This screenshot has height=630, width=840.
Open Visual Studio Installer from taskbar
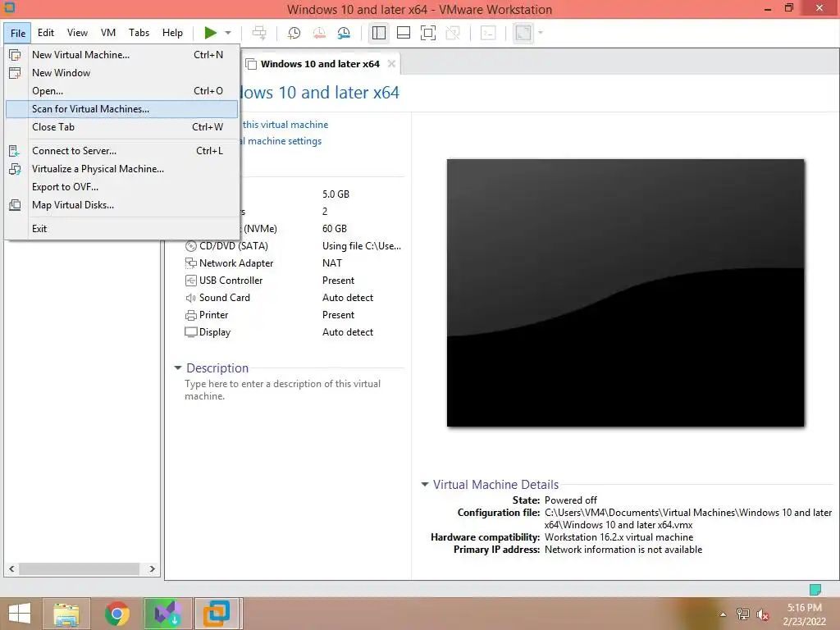tap(167, 614)
